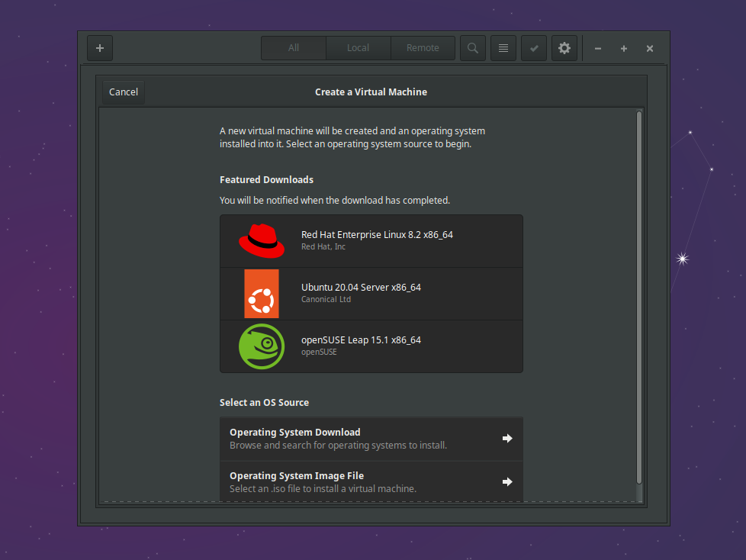Click the vertical scrollbar in dialog
Viewport: 746px width, 560px height.
point(639,298)
